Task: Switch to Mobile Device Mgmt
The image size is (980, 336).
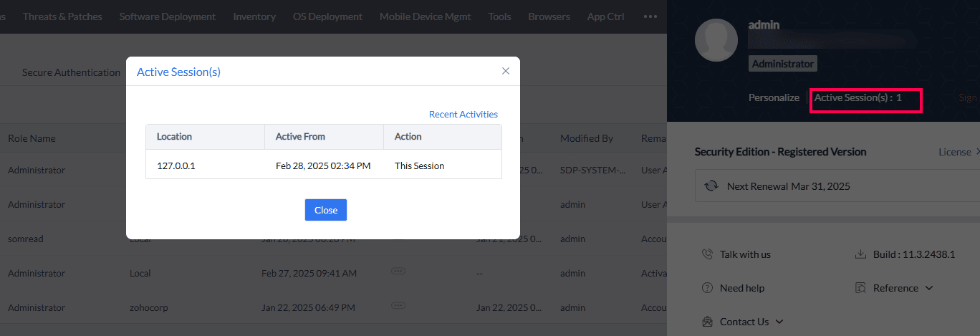Action: tap(426, 16)
